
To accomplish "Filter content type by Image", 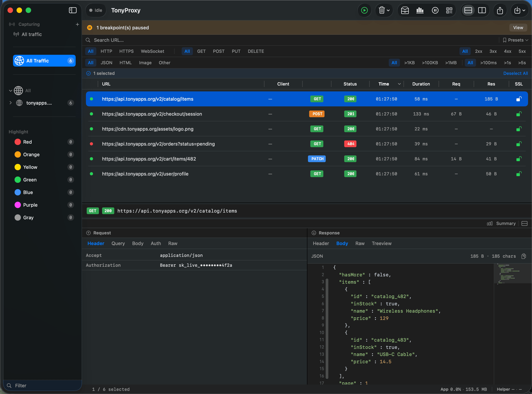I will click(x=145, y=63).
